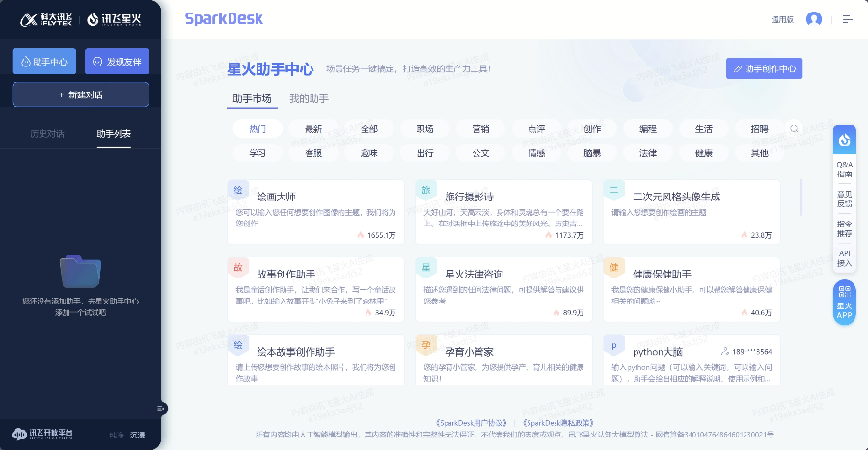Open the 助手创作中心 button

(764, 68)
